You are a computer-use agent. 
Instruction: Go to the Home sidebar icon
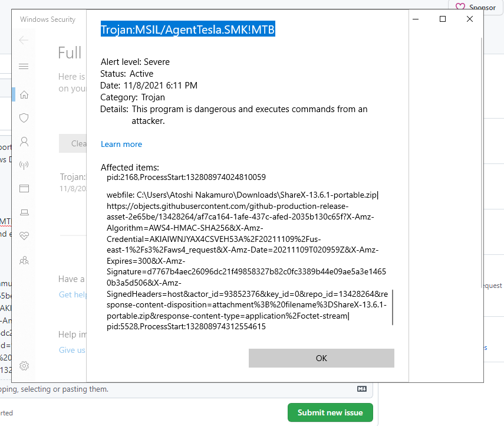(x=24, y=94)
